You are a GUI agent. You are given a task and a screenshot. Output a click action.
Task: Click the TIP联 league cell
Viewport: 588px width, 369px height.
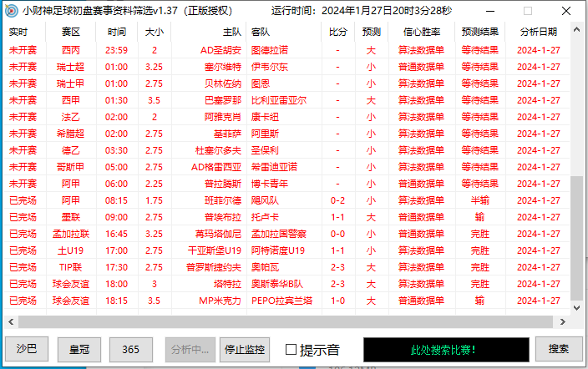coord(70,267)
